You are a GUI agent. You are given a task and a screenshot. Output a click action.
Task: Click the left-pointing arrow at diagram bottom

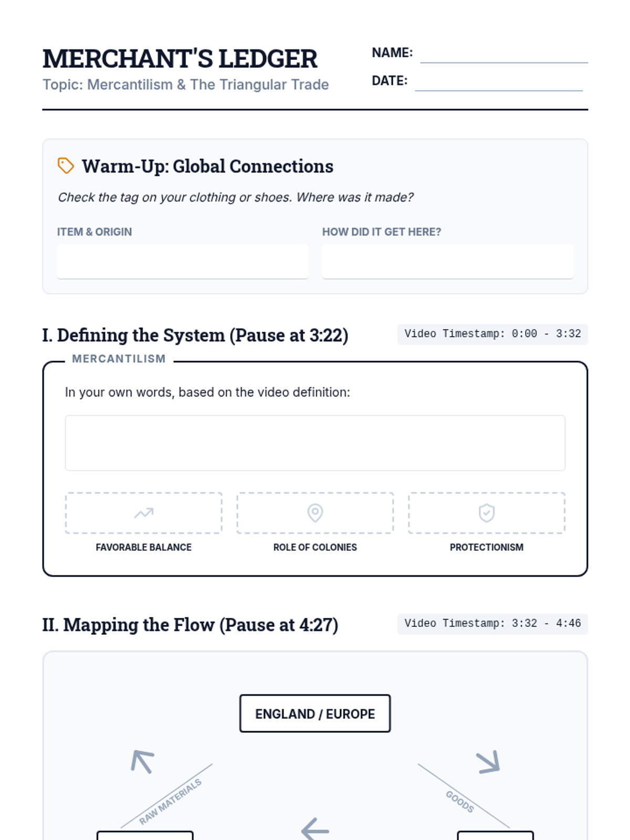(315, 830)
